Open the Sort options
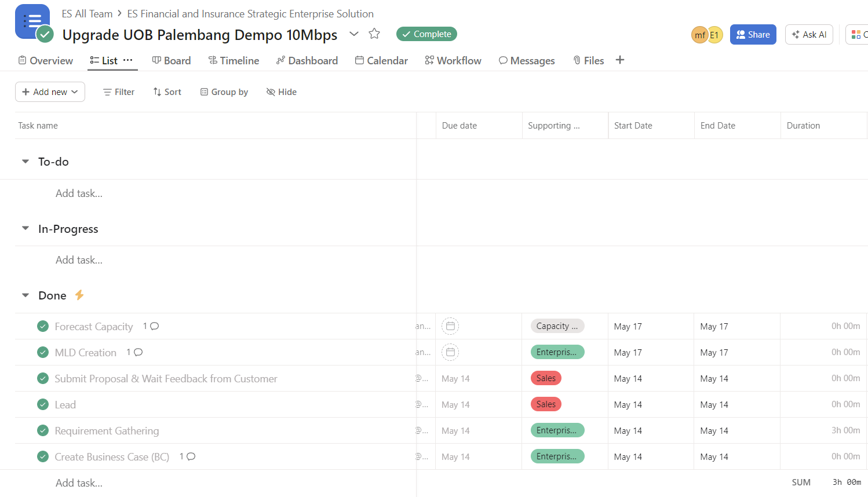 tap(167, 92)
